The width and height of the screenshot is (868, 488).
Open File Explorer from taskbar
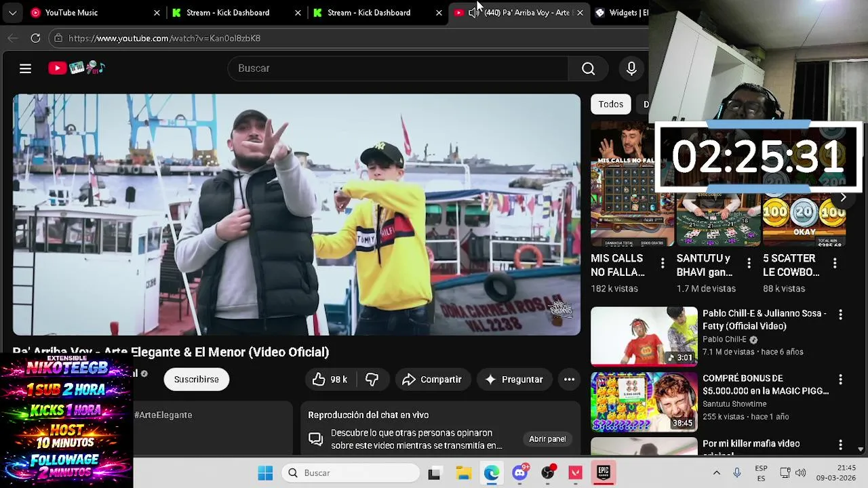click(x=464, y=473)
